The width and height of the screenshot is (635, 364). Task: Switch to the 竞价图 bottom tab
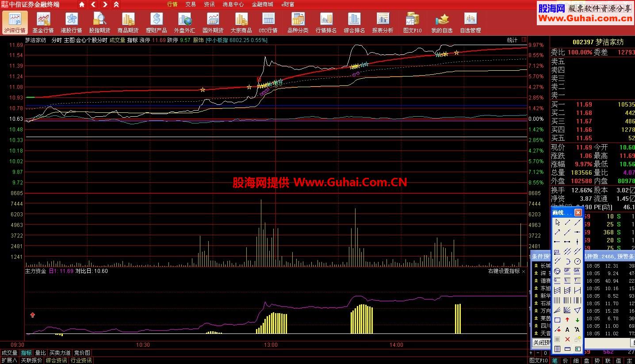(82, 353)
